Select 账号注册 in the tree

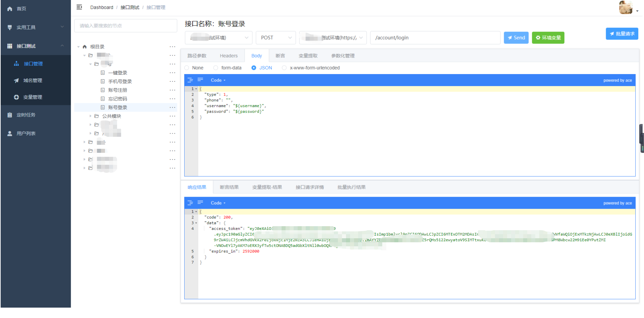pyautogui.click(x=117, y=90)
